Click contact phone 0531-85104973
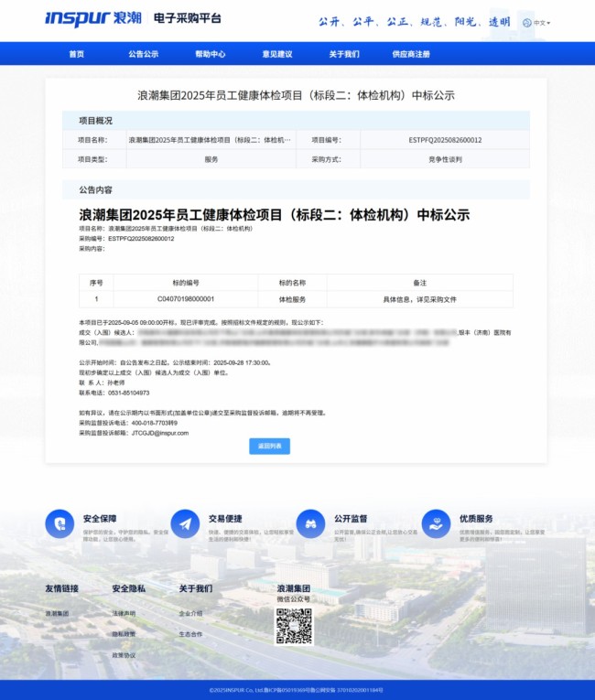 [x=129, y=393]
